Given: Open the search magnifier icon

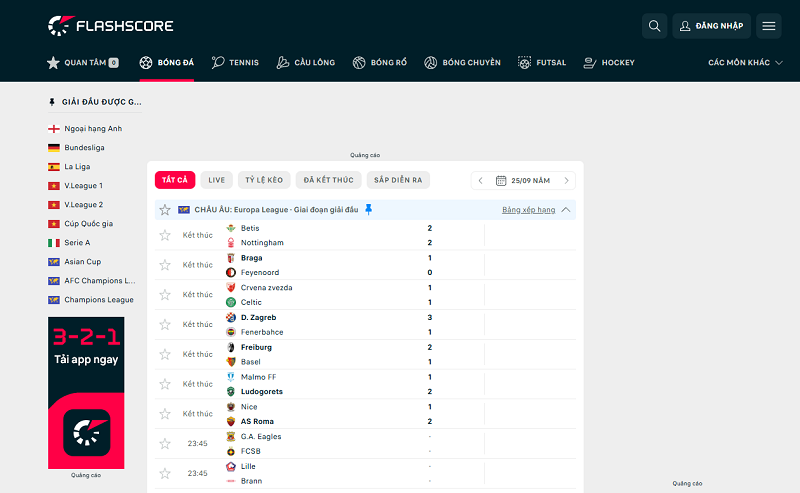Looking at the screenshot, I should point(654,26).
